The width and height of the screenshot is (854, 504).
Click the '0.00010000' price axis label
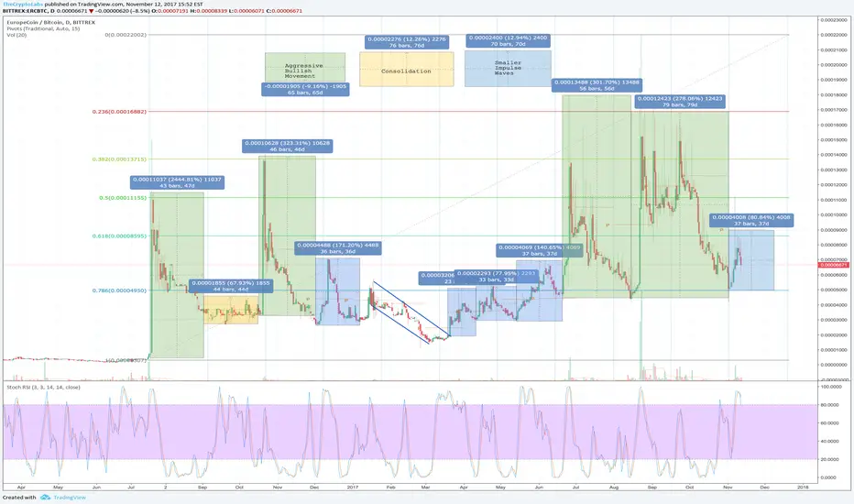point(833,214)
